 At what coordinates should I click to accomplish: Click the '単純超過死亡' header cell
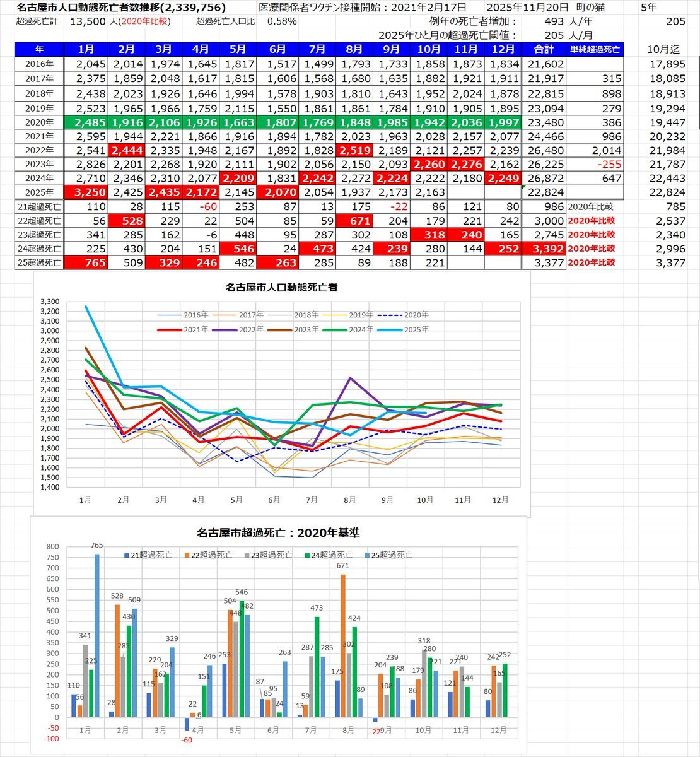click(x=595, y=49)
